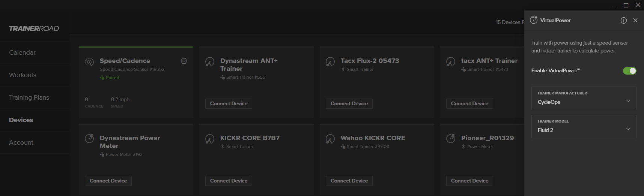The width and height of the screenshot is (644, 196).
Task: Click the VirtualPower panel header icon
Action: 534,20
